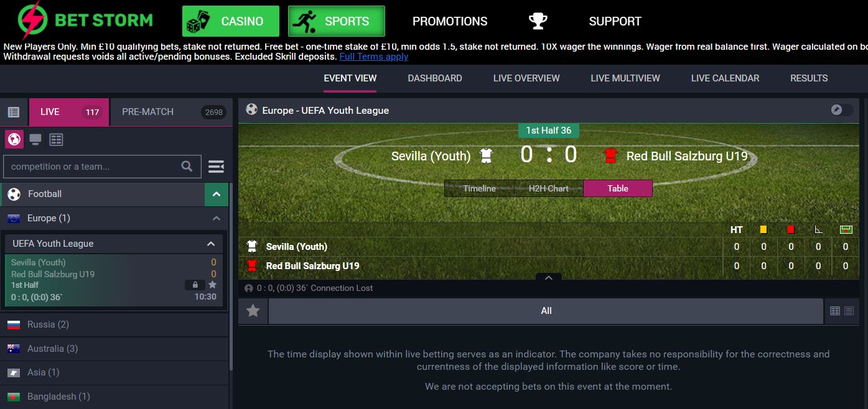The width and height of the screenshot is (868, 409).
Task: Open the hamburger filter menu icon
Action: 216,167
